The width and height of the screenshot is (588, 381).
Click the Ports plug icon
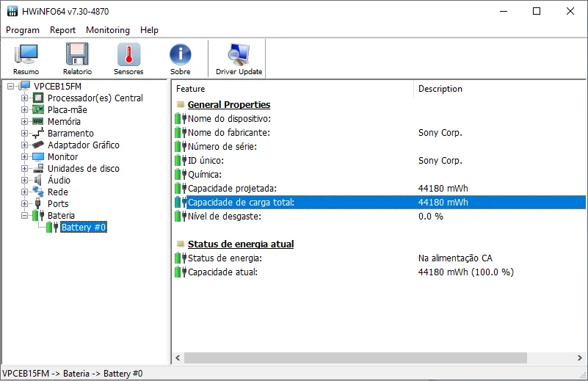point(38,203)
